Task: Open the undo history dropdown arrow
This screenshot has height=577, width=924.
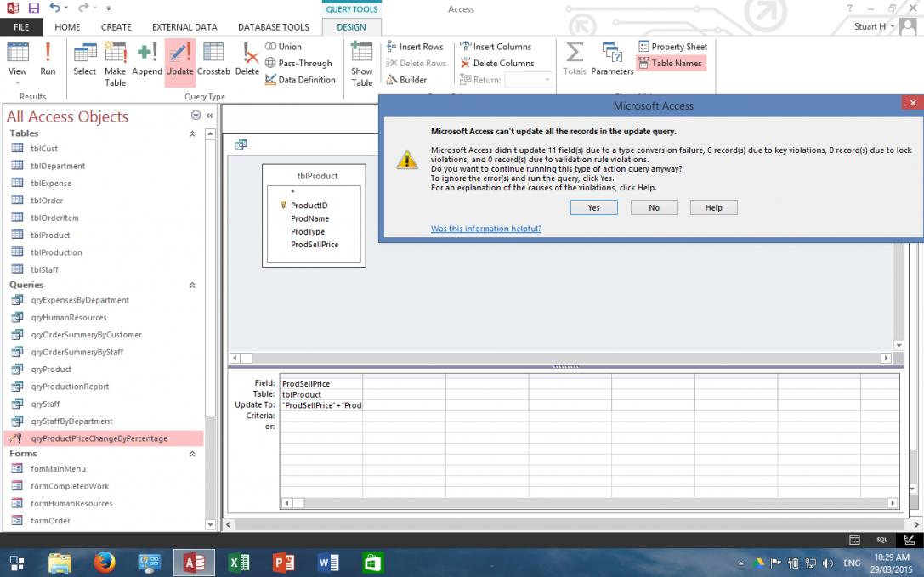Action: tap(65, 8)
